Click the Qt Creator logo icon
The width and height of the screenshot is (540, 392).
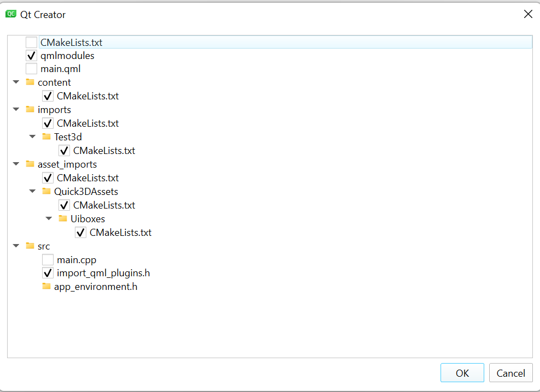tap(11, 14)
